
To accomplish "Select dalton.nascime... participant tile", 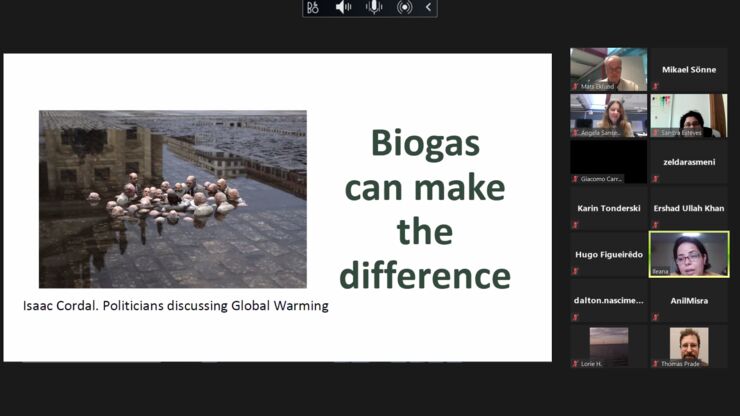I will (608, 301).
